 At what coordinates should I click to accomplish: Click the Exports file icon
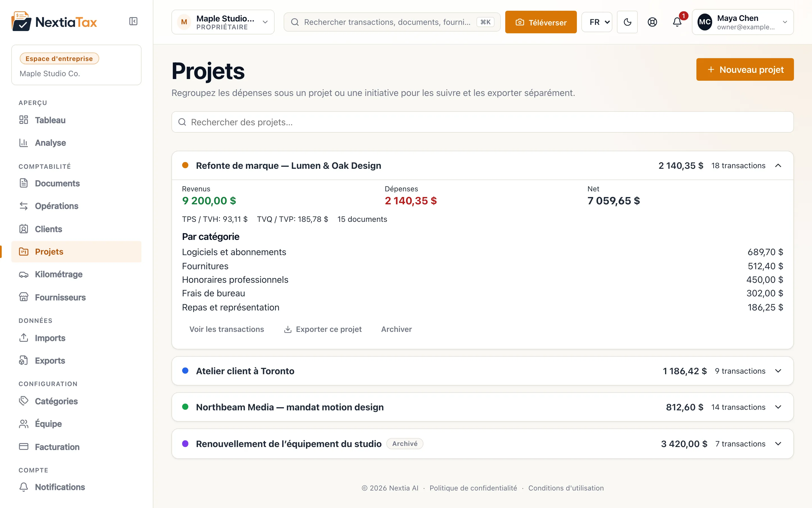coord(23,360)
